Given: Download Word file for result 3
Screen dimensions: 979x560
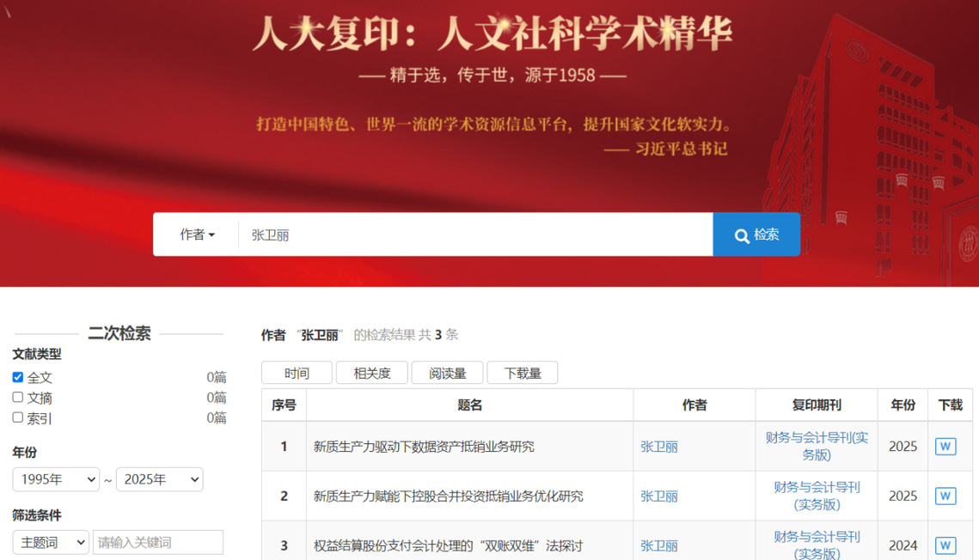Looking at the screenshot, I should (945, 545).
